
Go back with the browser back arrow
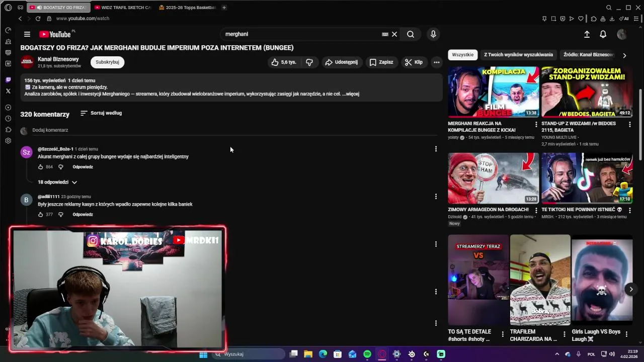click(20, 19)
